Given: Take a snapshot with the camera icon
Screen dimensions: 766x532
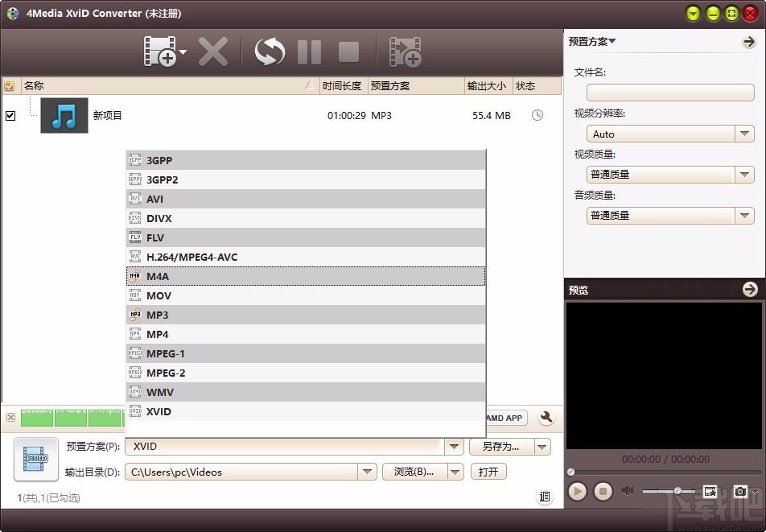Looking at the screenshot, I should coord(740,491).
